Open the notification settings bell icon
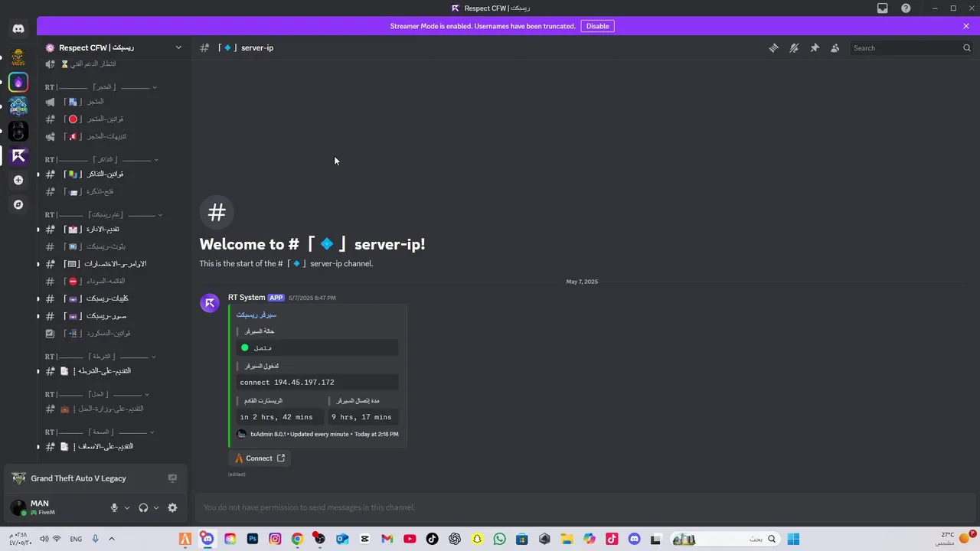Screen dimensions: 980x551 click(794, 47)
